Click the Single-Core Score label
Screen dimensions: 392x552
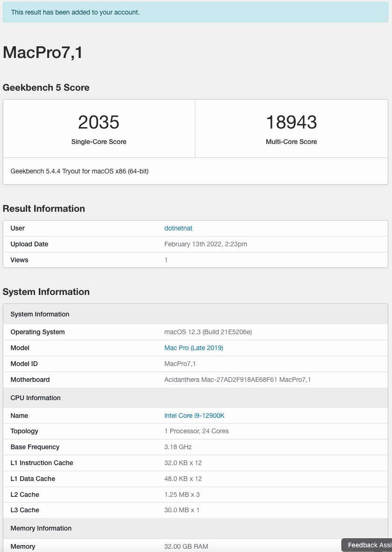point(99,142)
